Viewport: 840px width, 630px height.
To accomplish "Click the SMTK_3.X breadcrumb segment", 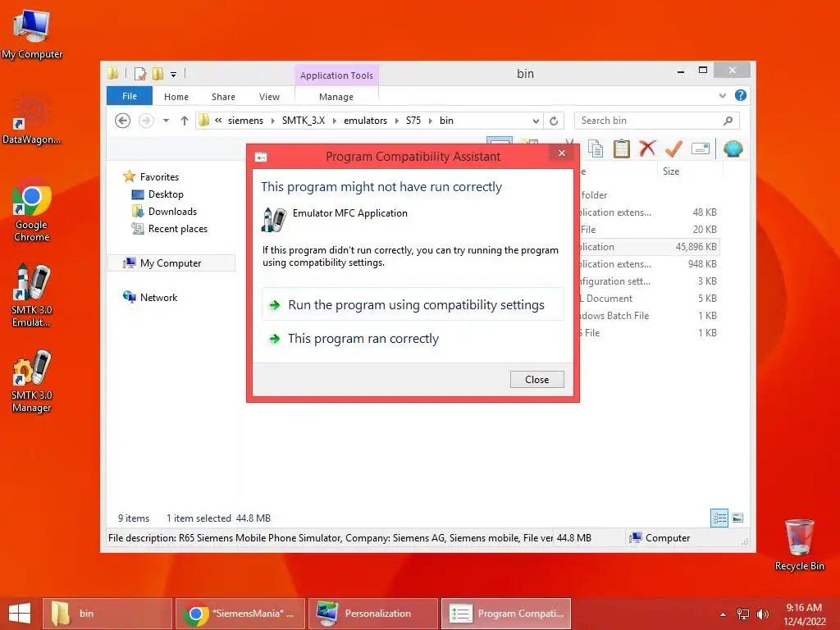I will pyautogui.click(x=304, y=121).
